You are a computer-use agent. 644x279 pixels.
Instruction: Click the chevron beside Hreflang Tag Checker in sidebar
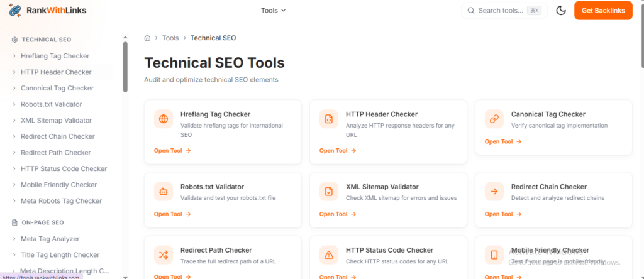click(14, 56)
